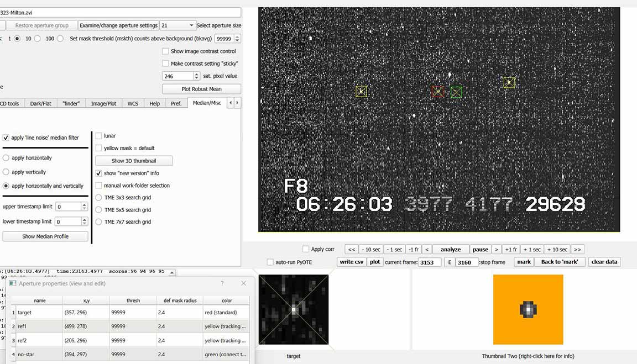The height and width of the screenshot is (364, 637).
Task: Click the green no-star aperture box
Action: pos(456,92)
